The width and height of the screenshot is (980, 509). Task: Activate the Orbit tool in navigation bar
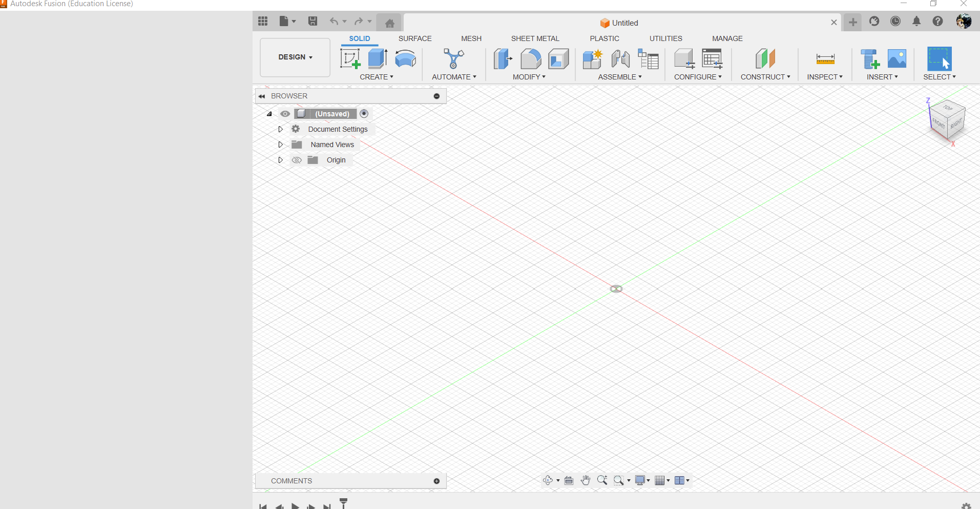point(549,480)
